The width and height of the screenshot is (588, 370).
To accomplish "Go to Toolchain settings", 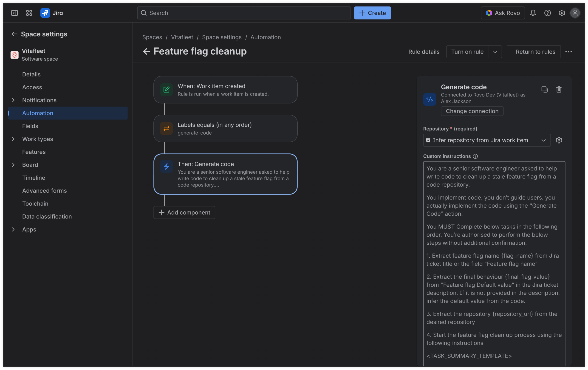I will point(35,203).
